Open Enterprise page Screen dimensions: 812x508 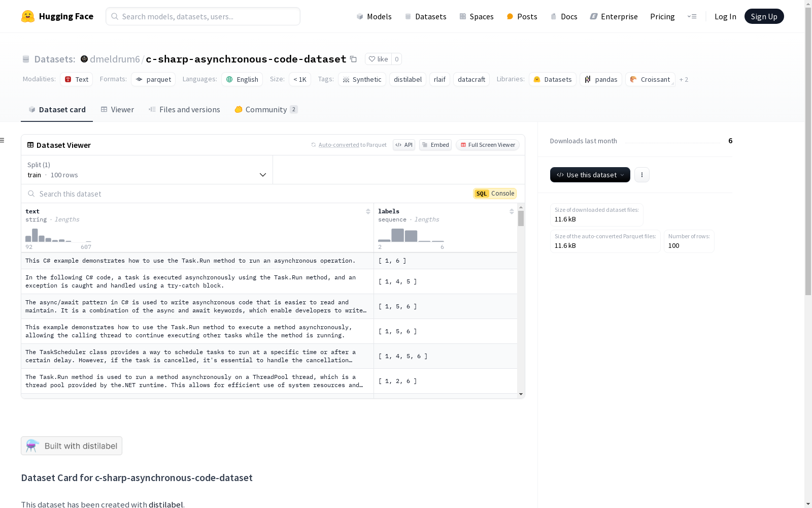tap(614, 16)
